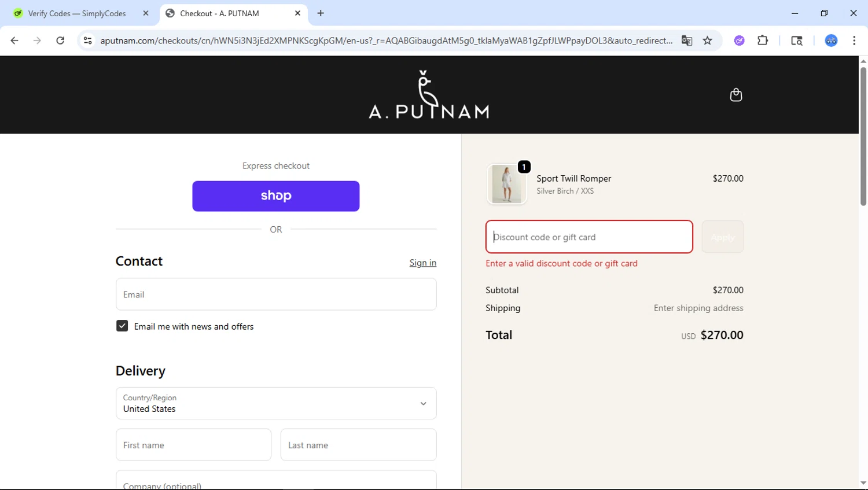Click the scrollbar down arrow
Image resolution: width=868 pixels, height=490 pixels.
click(863, 484)
